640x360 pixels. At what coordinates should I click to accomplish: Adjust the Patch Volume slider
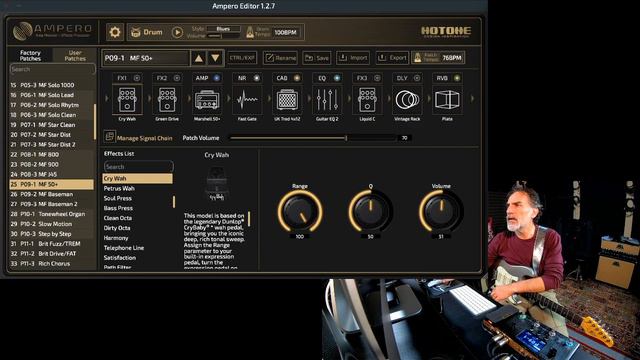312,138
